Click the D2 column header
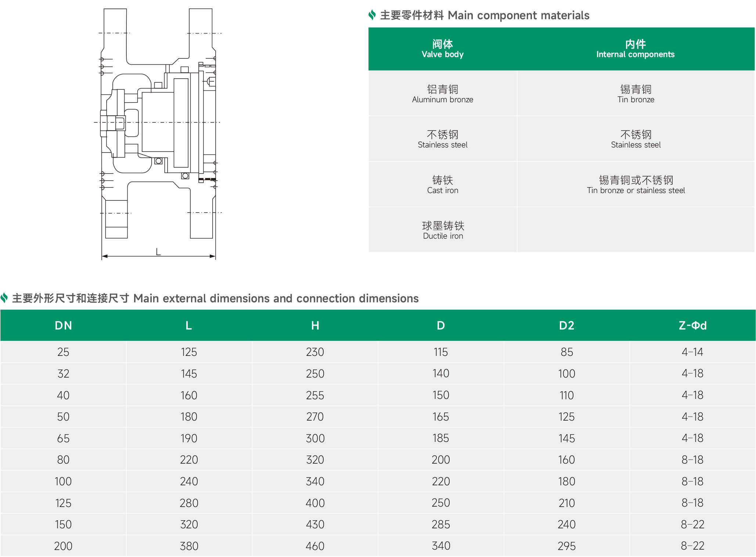The image size is (756, 557). click(566, 325)
